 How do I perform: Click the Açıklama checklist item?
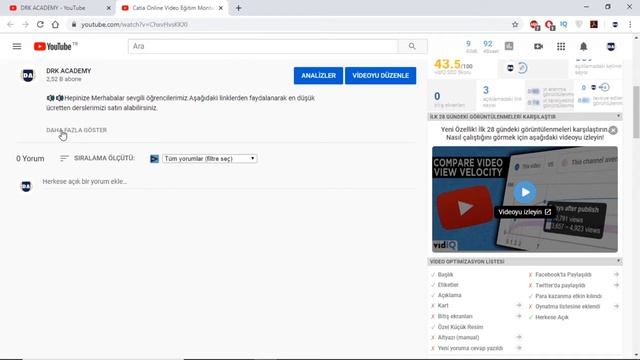point(449,295)
